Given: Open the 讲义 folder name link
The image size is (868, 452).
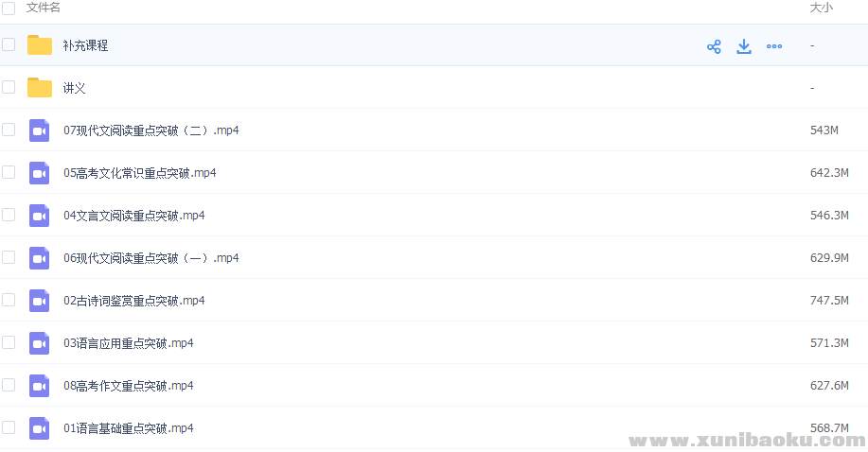Looking at the screenshot, I should click(75, 88).
